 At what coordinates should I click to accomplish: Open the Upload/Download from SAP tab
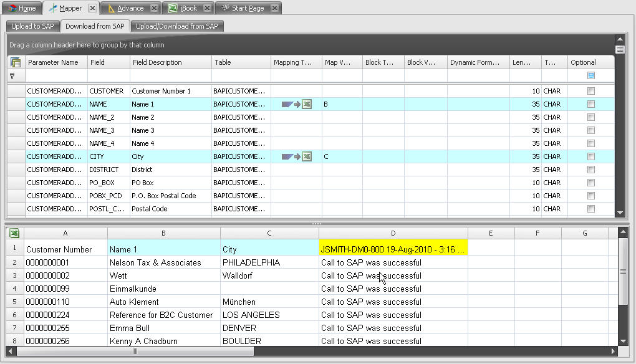pos(177,26)
